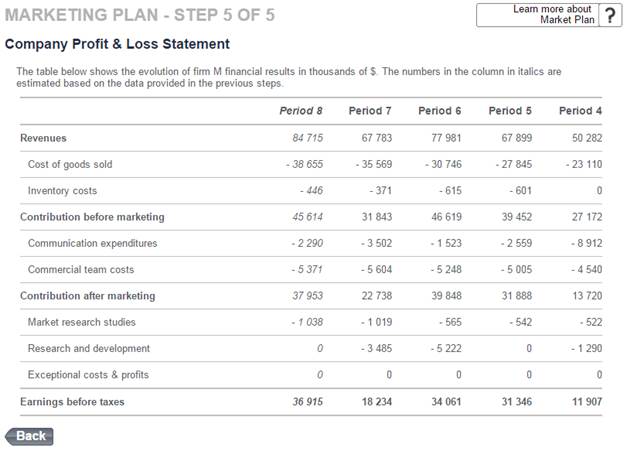Select the Period 8 column header
Image resolution: width=627 pixels, height=451 pixels.
[x=301, y=110]
